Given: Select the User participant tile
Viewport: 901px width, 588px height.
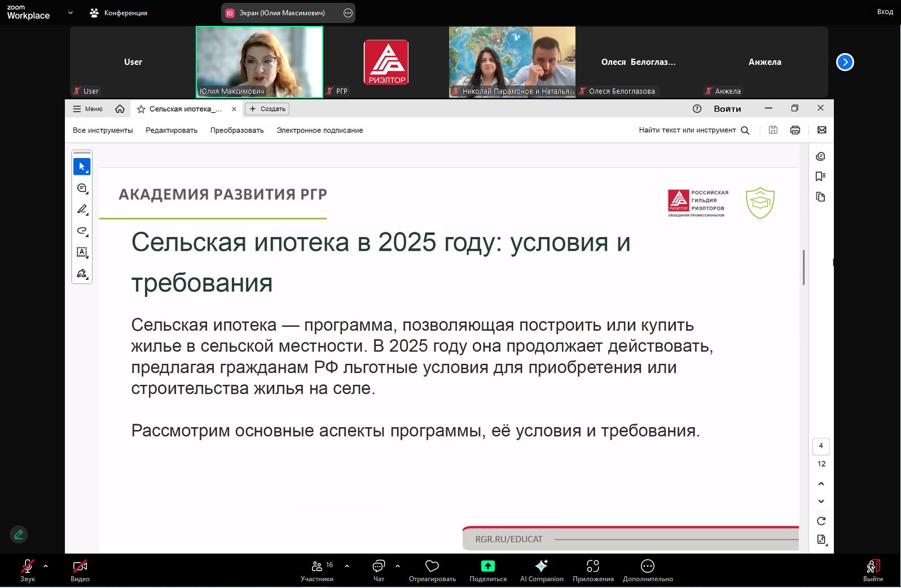Looking at the screenshot, I should [x=133, y=62].
